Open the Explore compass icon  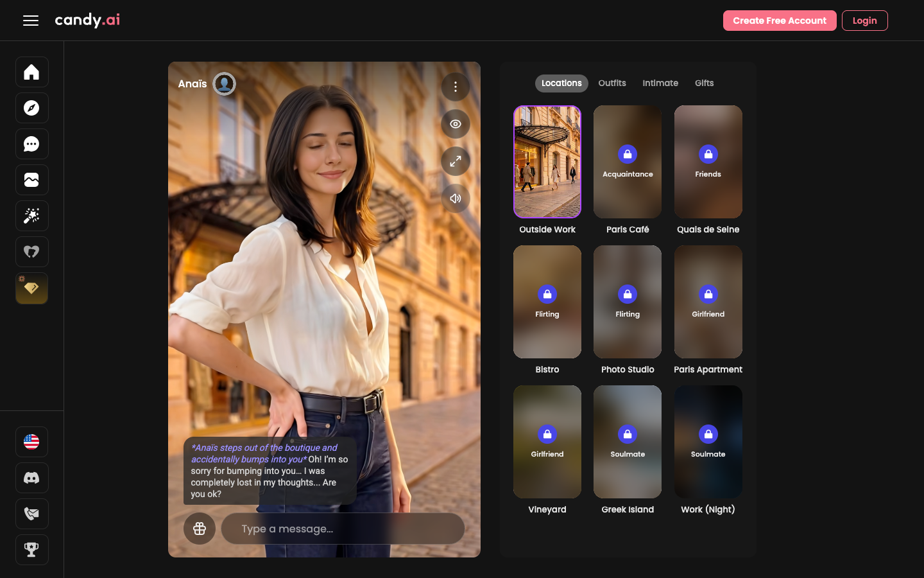tap(31, 108)
